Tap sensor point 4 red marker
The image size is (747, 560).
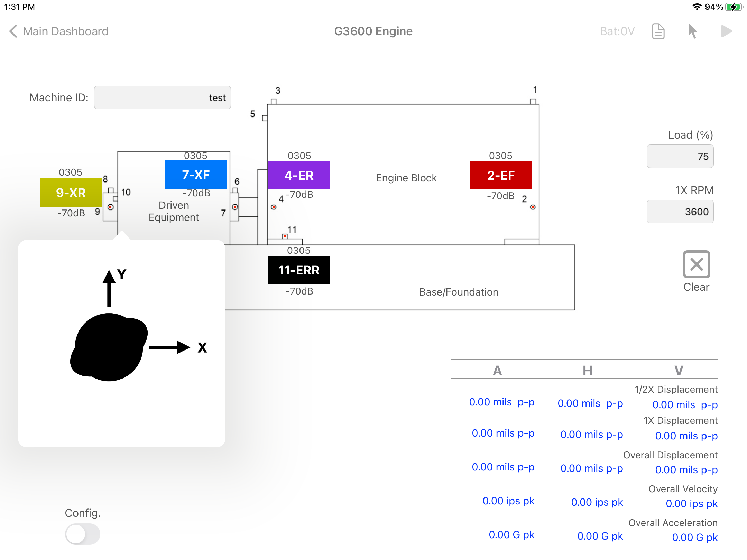[274, 207]
